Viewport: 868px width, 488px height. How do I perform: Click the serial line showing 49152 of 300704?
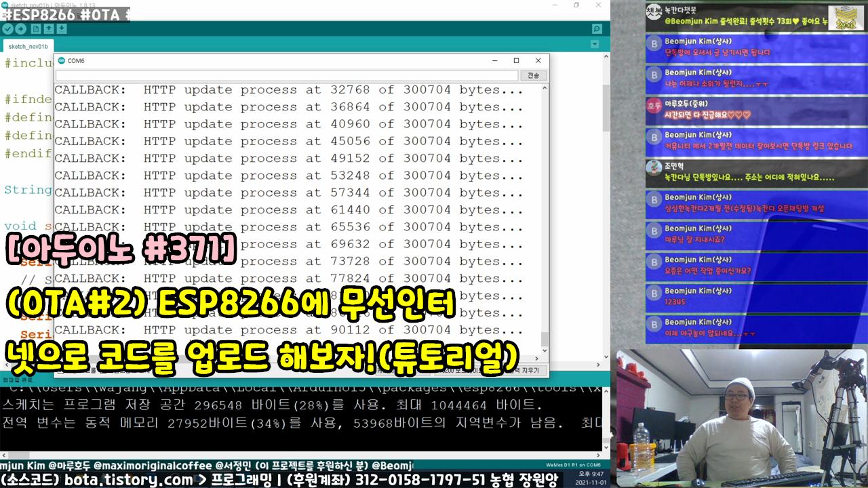tap(289, 159)
